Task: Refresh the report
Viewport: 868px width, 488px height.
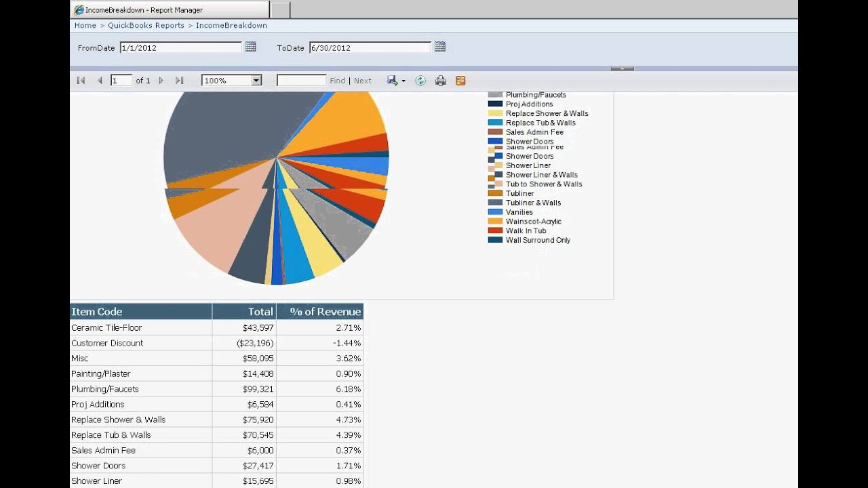Action: pos(420,81)
